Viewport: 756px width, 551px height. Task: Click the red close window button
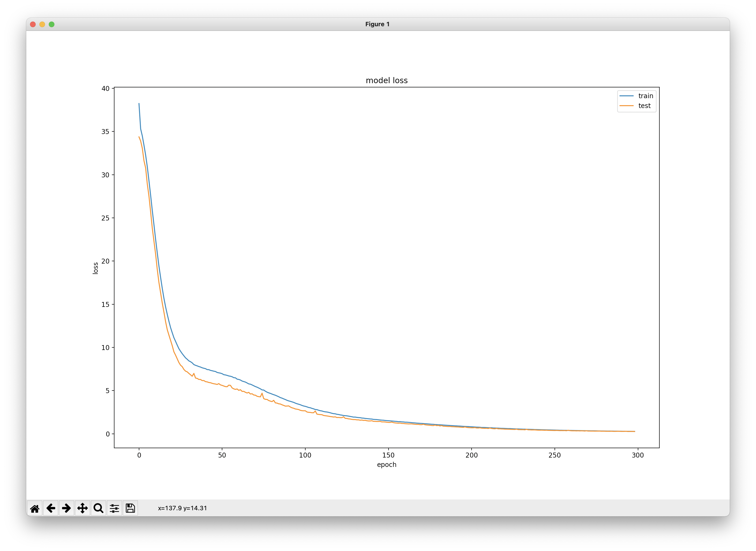(33, 24)
